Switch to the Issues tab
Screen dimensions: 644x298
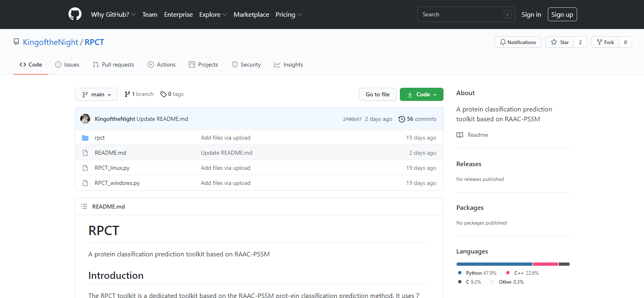click(67, 64)
